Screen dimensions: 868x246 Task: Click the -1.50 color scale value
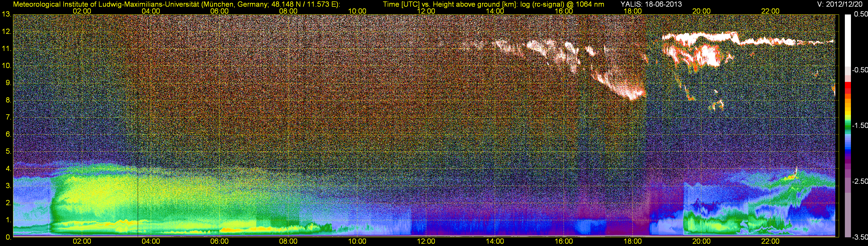pos(860,125)
